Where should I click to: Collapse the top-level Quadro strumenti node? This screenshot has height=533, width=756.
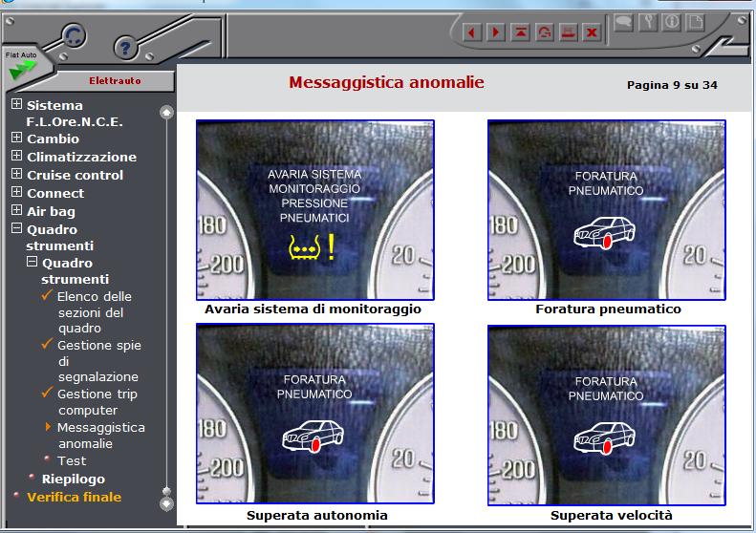point(16,228)
